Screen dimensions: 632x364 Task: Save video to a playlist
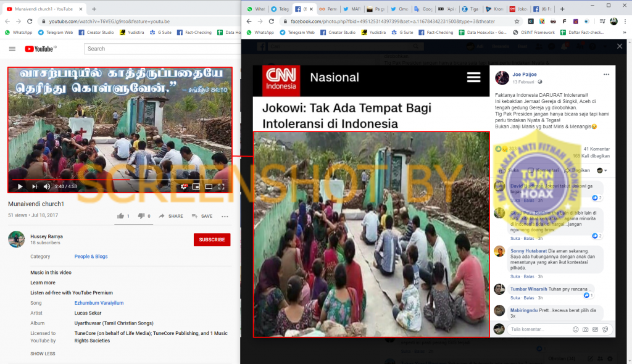pyautogui.click(x=202, y=216)
